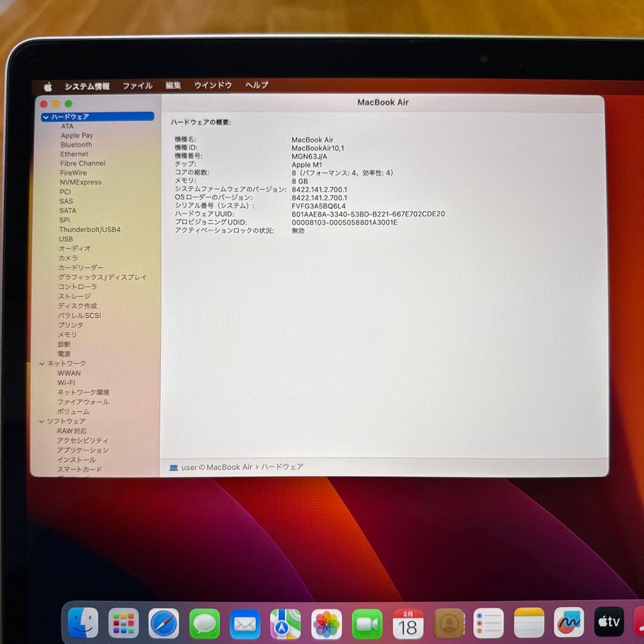Select ATA in the sidebar
The height and width of the screenshot is (644, 644).
tap(67, 126)
